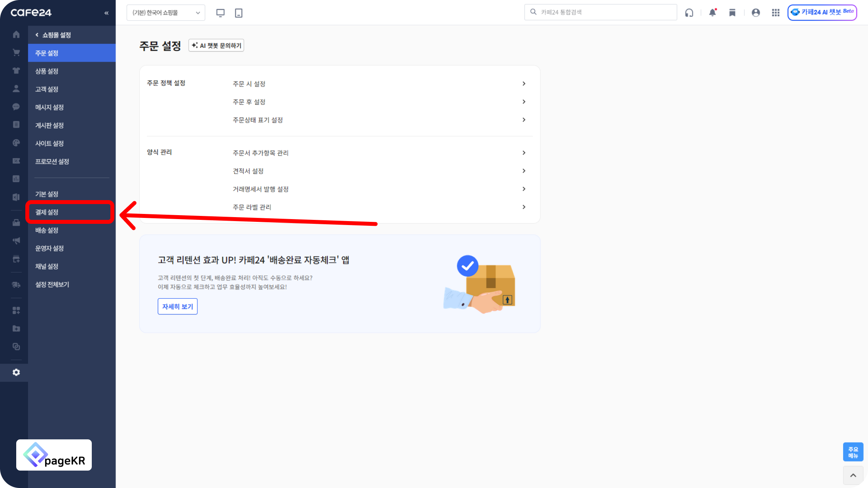Click the user account profile icon
Screen dimensions: 868x488
(756, 13)
